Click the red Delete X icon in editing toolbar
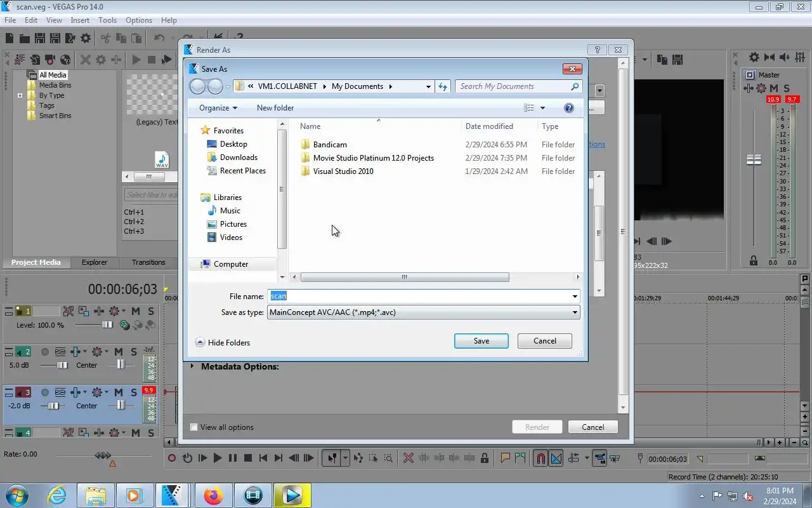The image size is (812, 508). [x=409, y=458]
